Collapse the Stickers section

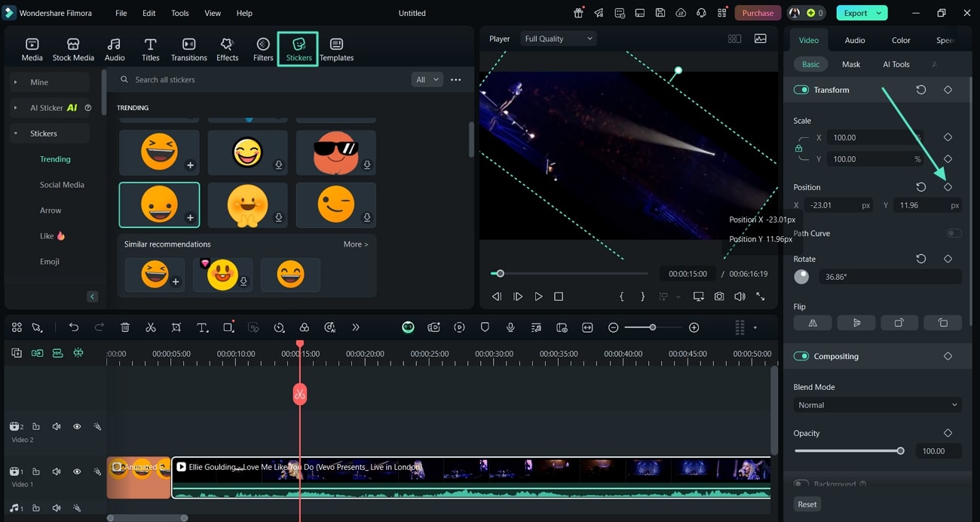[x=15, y=134]
